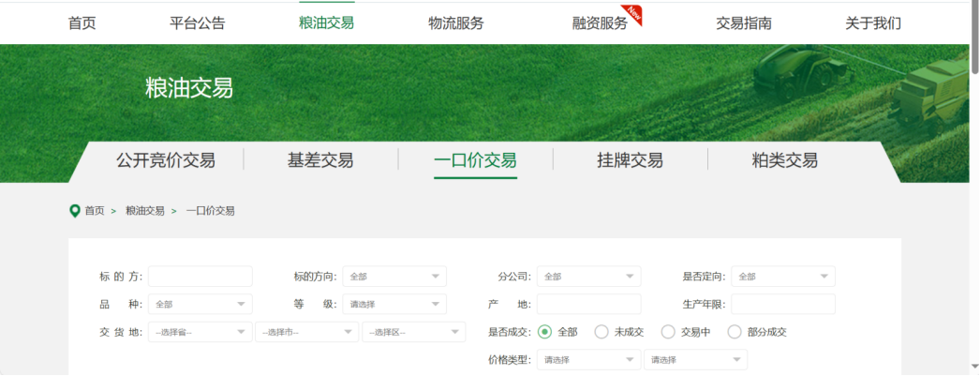Select the 全部 radio button
980x376 pixels.
pos(544,332)
